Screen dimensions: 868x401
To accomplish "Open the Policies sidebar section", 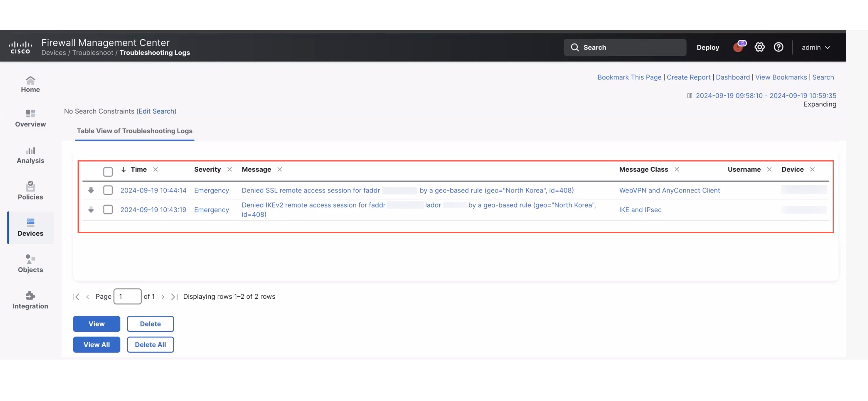I will pyautogui.click(x=30, y=191).
